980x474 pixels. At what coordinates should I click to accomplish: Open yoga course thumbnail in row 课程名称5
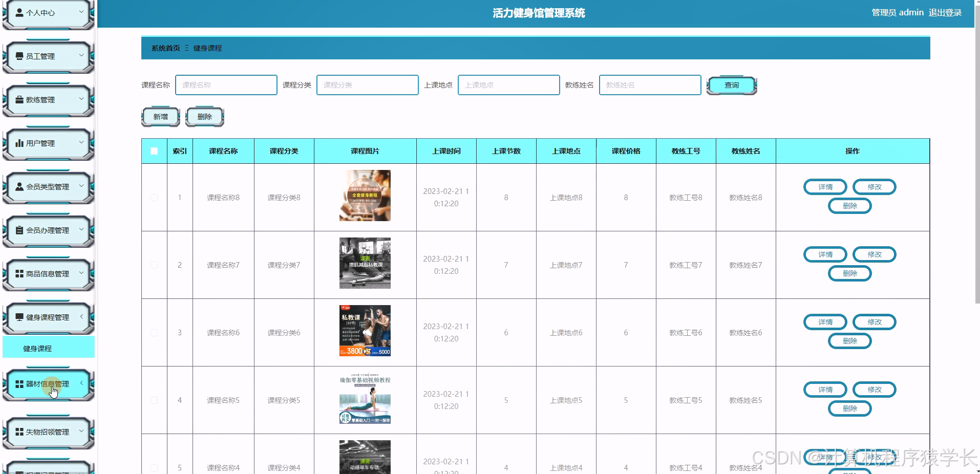(365, 398)
